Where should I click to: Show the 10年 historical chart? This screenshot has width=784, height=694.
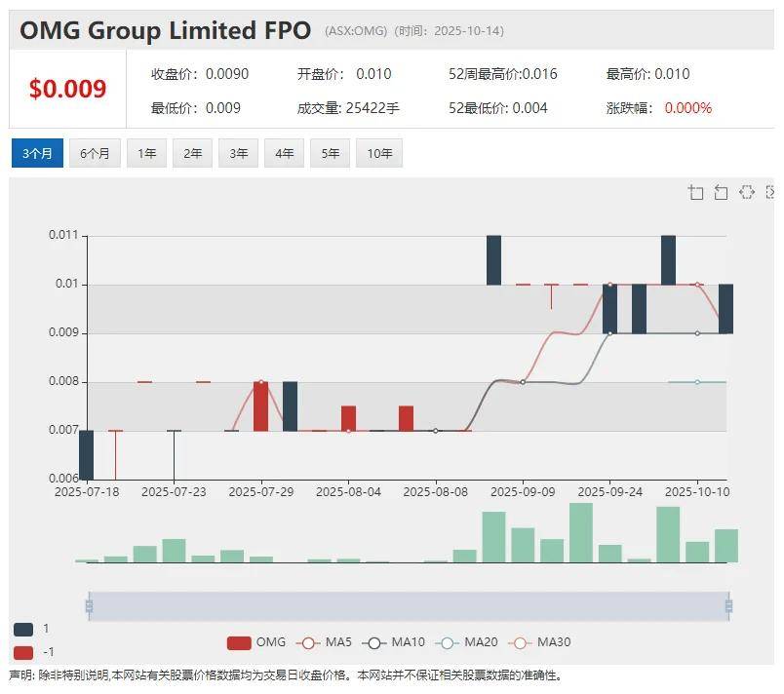(x=379, y=154)
